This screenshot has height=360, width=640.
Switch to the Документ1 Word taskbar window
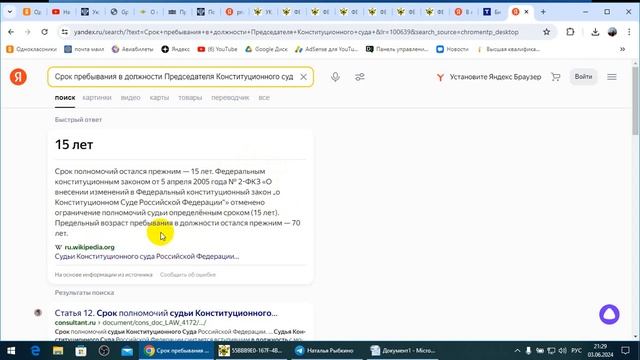tap(402, 351)
